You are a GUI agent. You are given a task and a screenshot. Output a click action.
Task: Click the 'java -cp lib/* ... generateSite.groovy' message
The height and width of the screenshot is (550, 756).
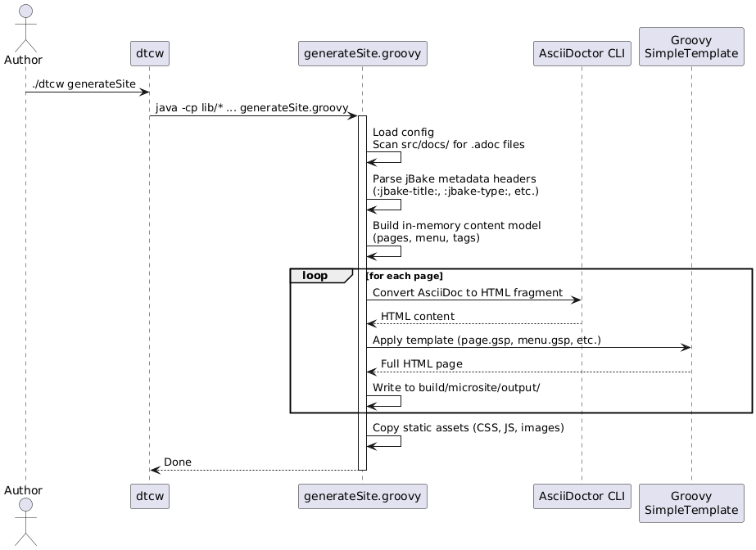pos(251,108)
